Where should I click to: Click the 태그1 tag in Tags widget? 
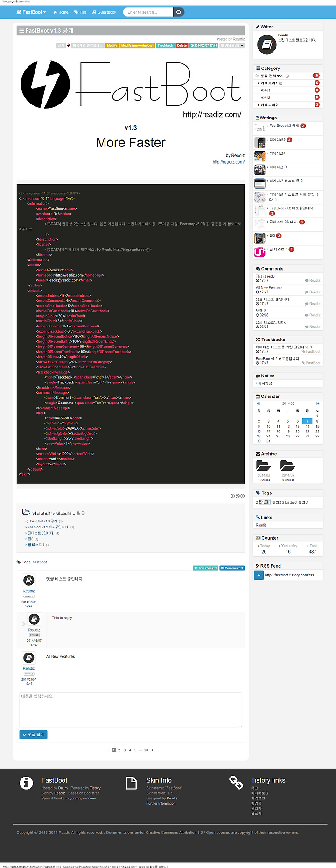click(x=265, y=502)
